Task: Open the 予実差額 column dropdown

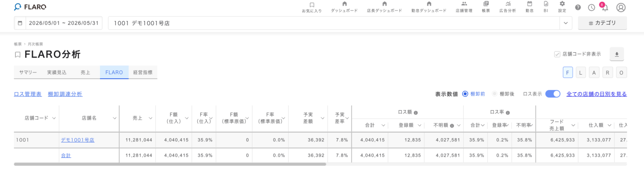Action: 323,118
